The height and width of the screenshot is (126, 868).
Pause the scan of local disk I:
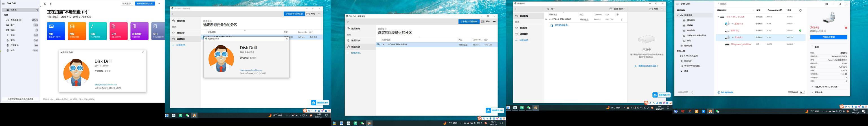51,4
